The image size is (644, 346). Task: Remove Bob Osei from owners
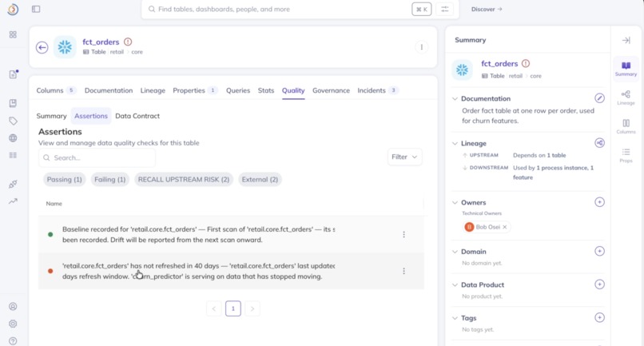click(x=505, y=227)
